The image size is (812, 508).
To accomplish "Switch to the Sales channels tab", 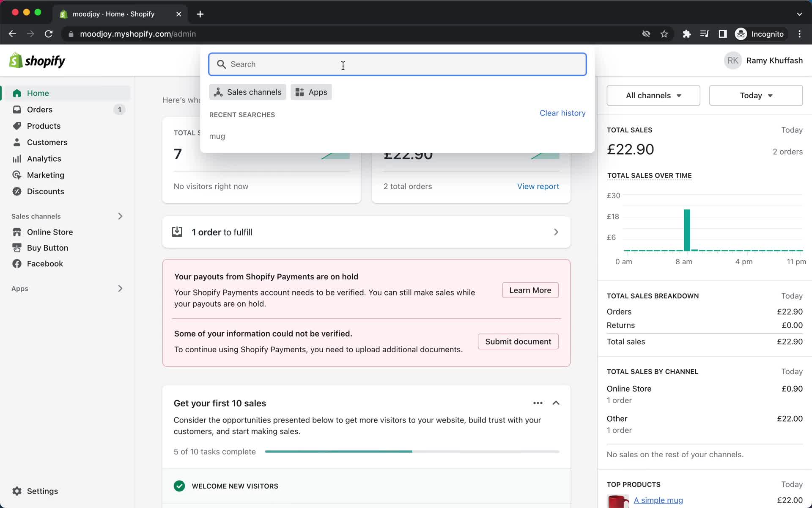I will coord(247,92).
